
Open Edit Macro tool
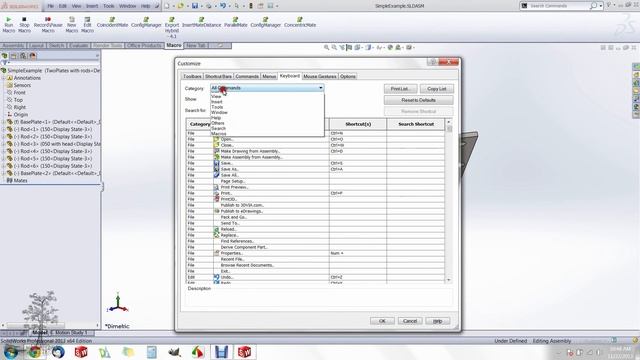87,24
